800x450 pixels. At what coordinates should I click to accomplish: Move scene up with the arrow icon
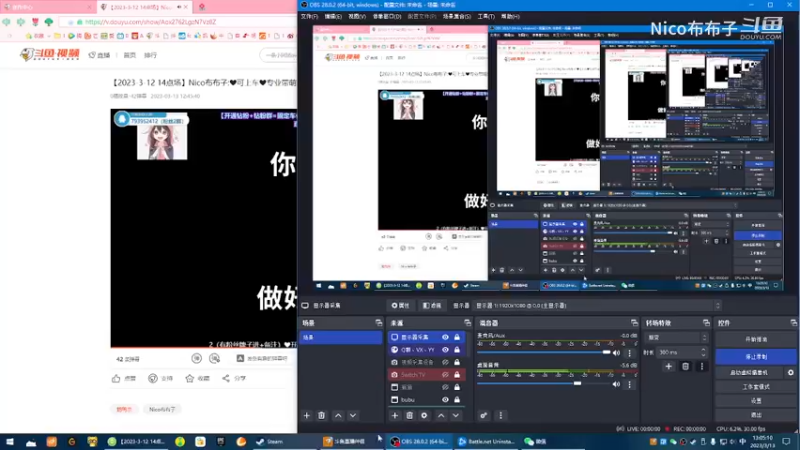(338, 416)
